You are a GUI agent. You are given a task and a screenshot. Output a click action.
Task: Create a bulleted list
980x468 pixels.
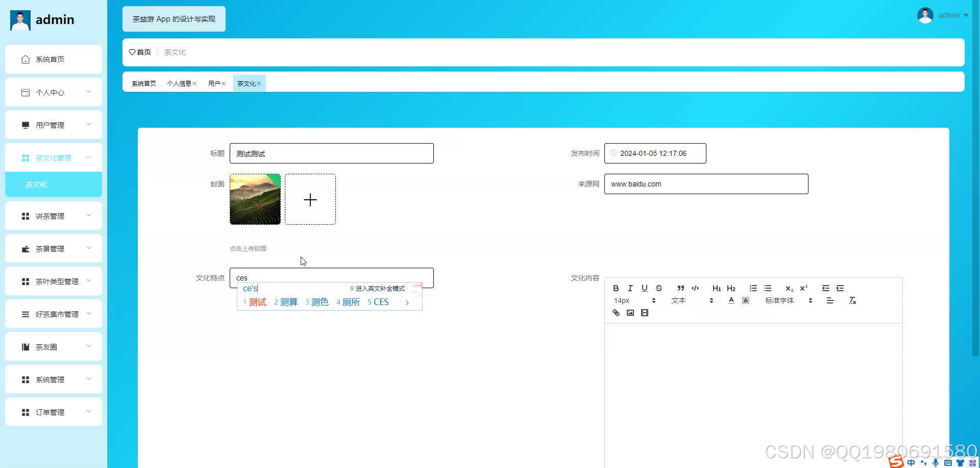pyautogui.click(x=768, y=288)
